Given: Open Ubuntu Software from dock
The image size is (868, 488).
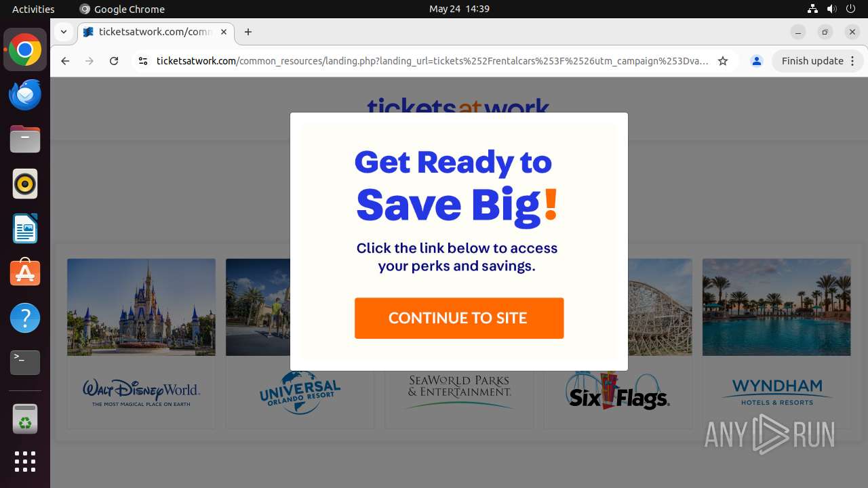Looking at the screenshot, I should click(x=25, y=273).
